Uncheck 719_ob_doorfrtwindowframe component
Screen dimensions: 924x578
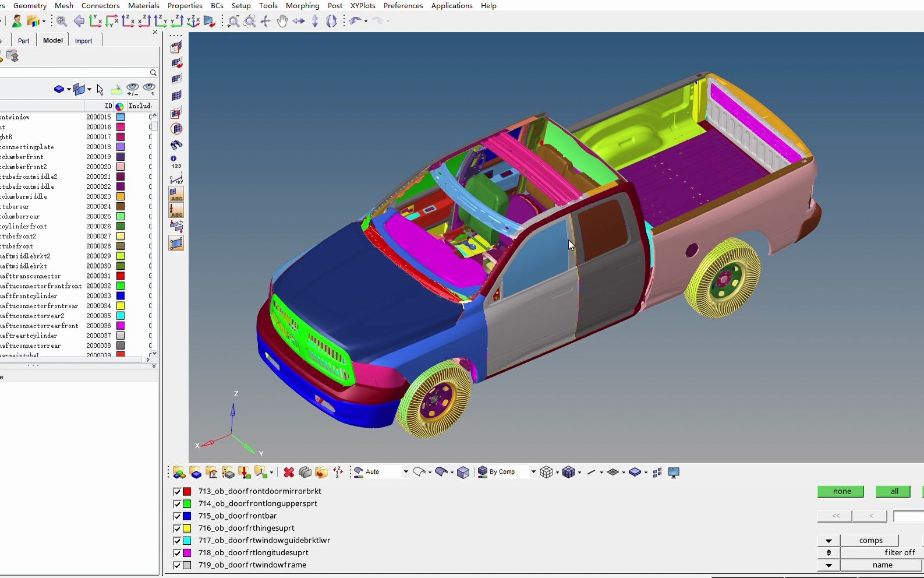(x=177, y=565)
